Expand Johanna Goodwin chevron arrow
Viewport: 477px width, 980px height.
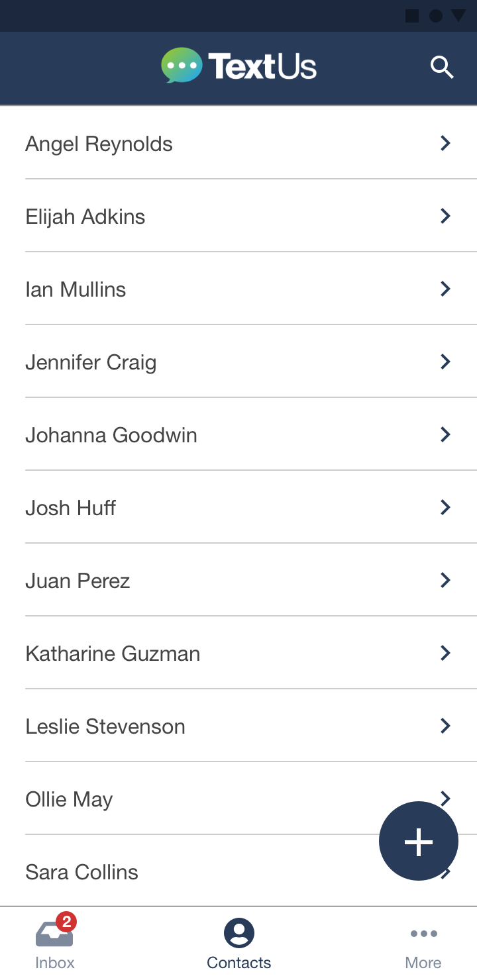pyautogui.click(x=445, y=434)
